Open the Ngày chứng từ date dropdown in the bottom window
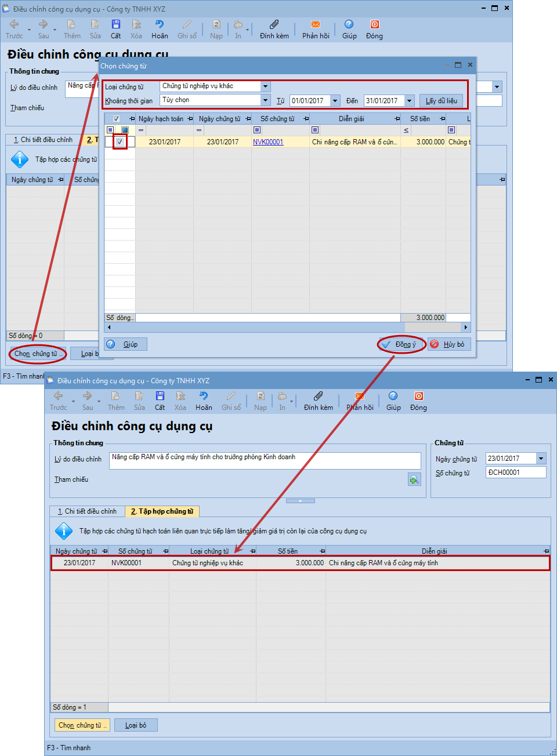557x756 pixels. 541,459
